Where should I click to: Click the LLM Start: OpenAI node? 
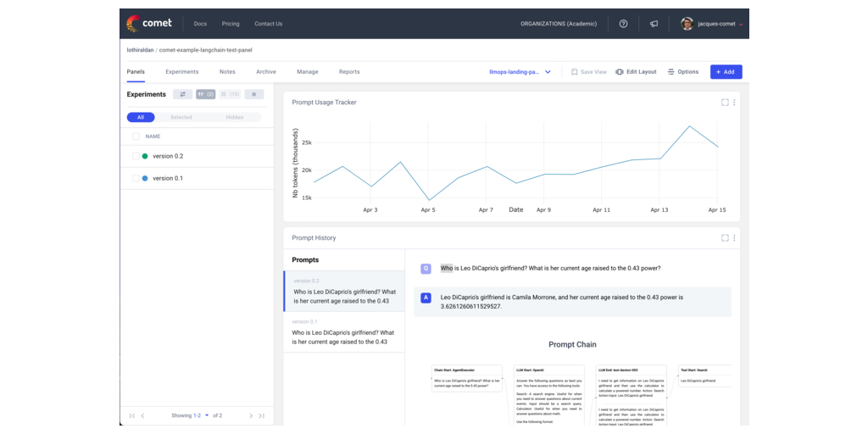(x=548, y=396)
